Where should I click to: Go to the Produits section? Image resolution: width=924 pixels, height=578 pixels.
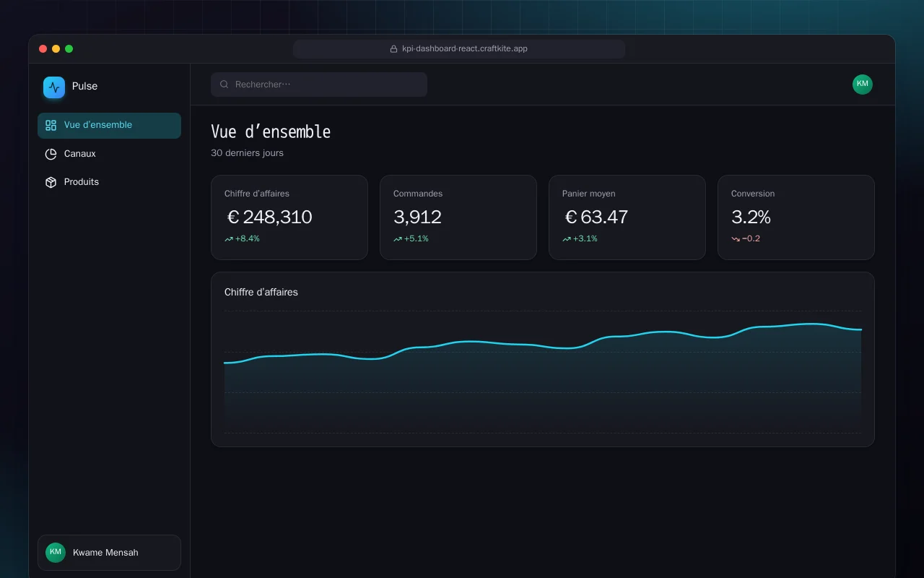109,182
